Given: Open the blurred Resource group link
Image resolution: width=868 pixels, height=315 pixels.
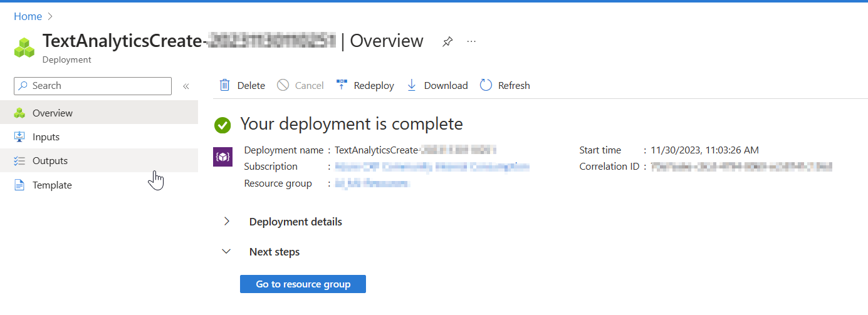Looking at the screenshot, I should pos(372,183).
